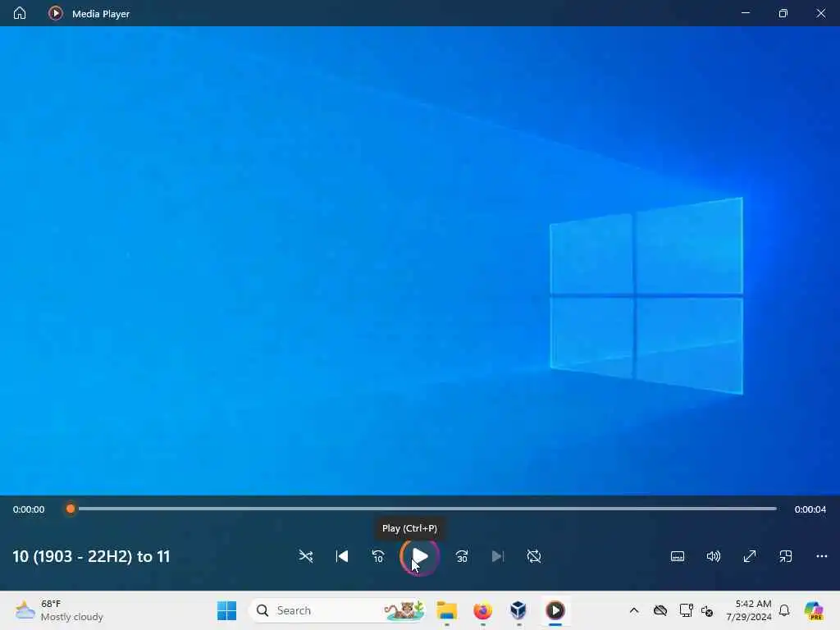The width and height of the screenshot is (840, 630).
Task: Click the video title 10 (1903 - 22H2) to 11
Action: 91,556
